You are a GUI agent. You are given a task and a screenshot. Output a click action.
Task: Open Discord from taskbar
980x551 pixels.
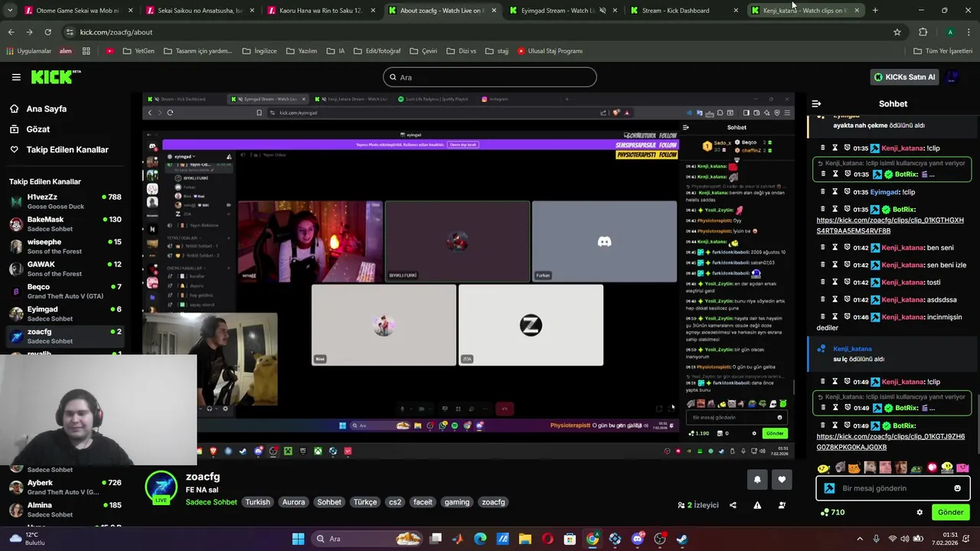click(x=637, y=539)
